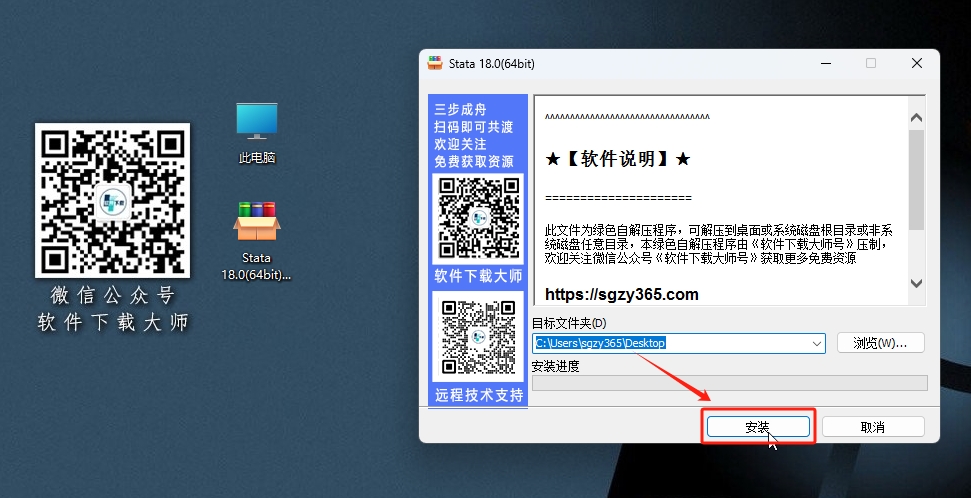Click the installation progress bar

pyautogui.click(x=730, y=383)
